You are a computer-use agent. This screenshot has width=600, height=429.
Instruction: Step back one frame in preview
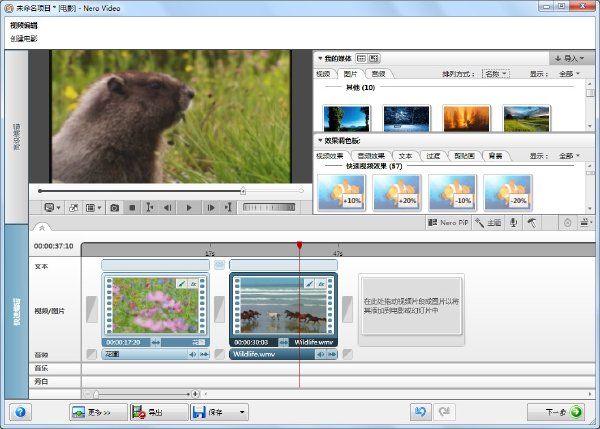pos(168,208)
